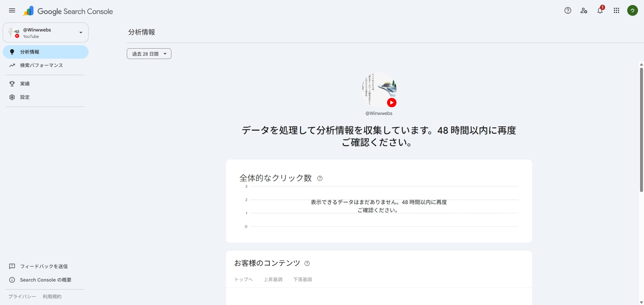The width and height of the screenshot is (644, 305).
Task: Expand the @Winwwebs property selector
Action: click(46, 33)
